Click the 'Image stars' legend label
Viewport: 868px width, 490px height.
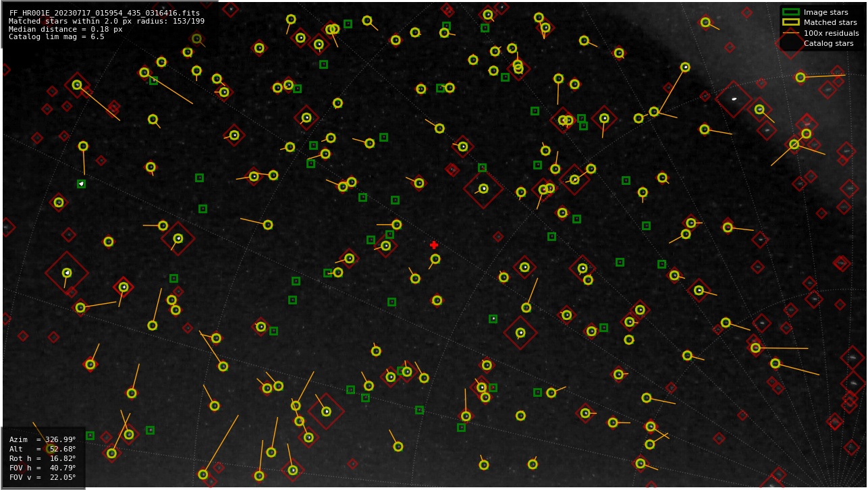(825, 12)
